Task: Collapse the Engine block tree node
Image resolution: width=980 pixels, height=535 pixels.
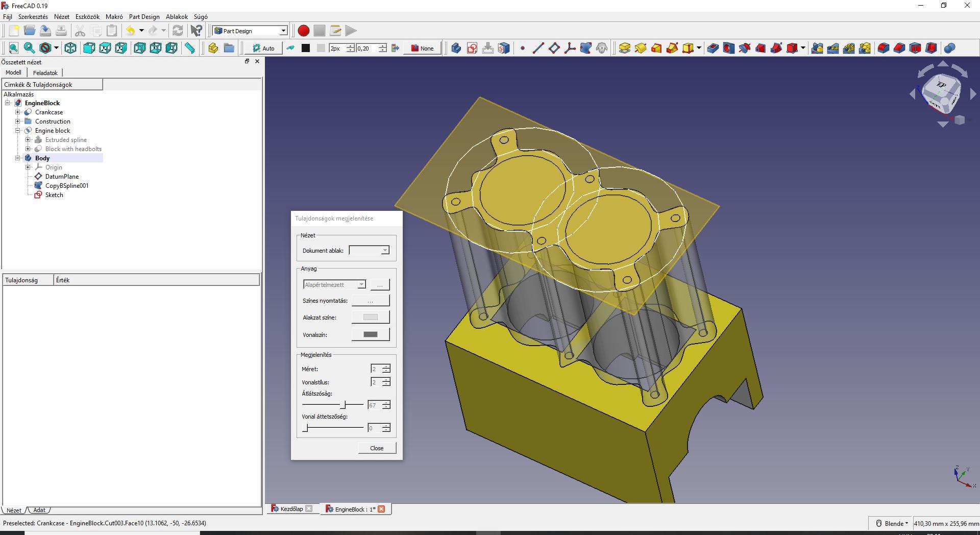Action: click(18, 131)
